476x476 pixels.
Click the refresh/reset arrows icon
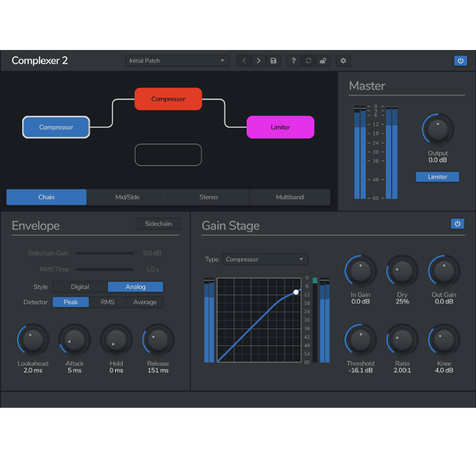(x=308, y=61)
